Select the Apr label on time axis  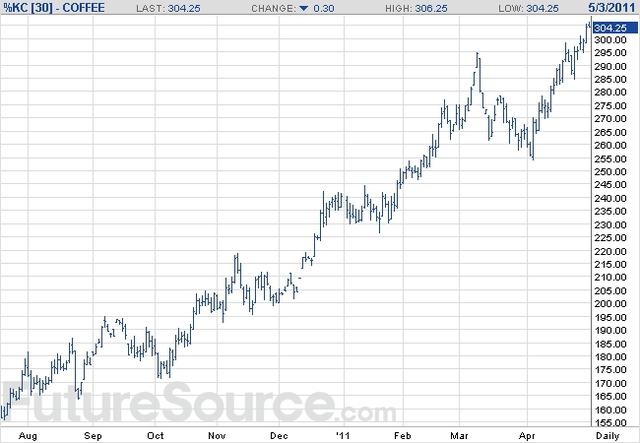tap(527, 436)
